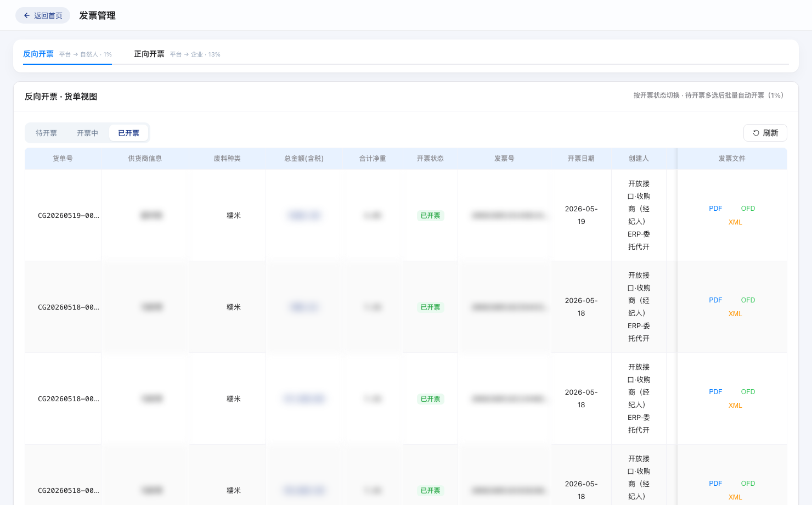Click the 返回首页 back button
Viewport: 812px width, 505px height.
43,15
